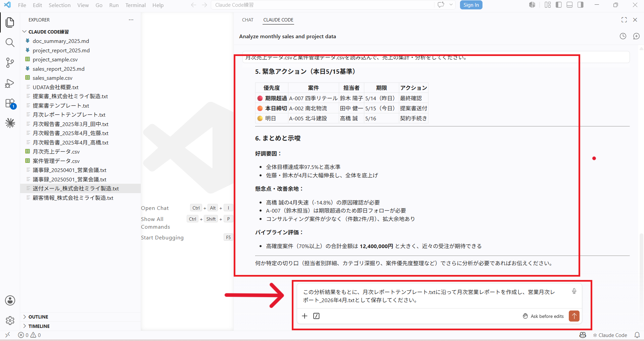Open 月次レポートテンプレート.txt file

point(69,115)
